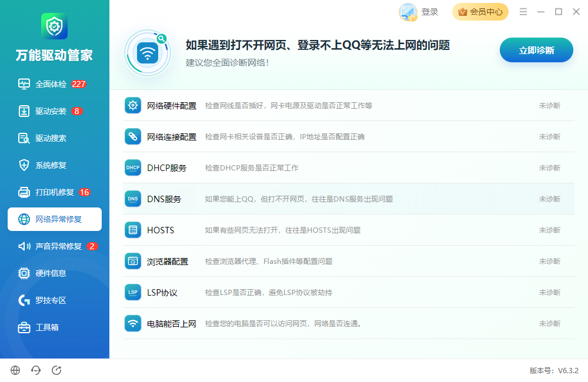The image size is (588, 382).
Task: Click the 工具箱 toolbox icon
Action: tap(24, 327)
